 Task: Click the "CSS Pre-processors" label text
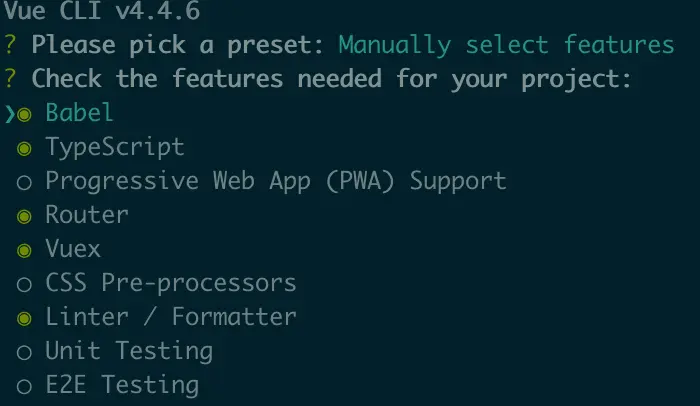pyautogui.click(x=171, y=283)
